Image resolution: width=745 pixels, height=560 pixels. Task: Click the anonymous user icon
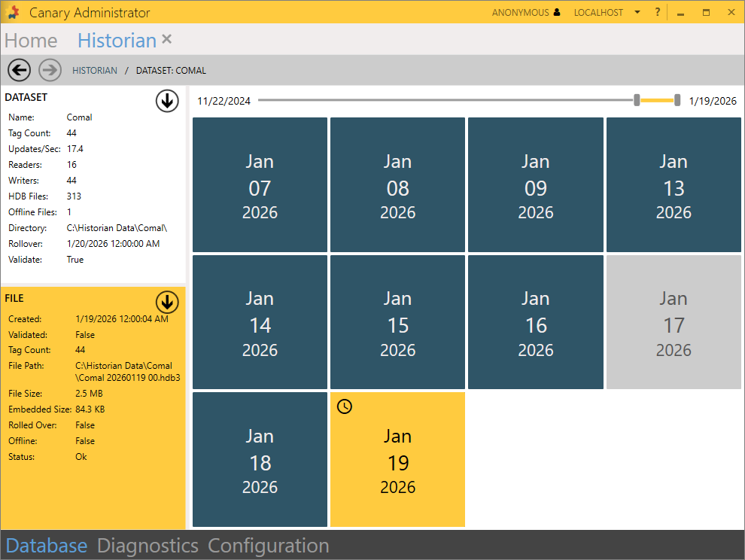coord(557,13)
